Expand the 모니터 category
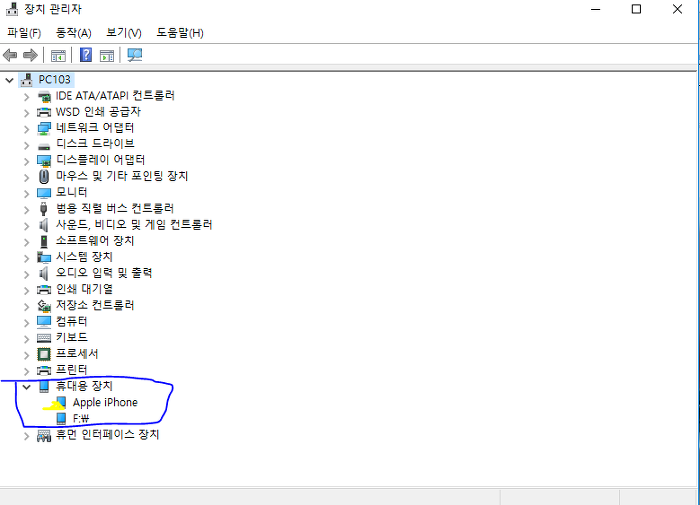The height and width of the screenshot is (505, 700). click(26, 193)
